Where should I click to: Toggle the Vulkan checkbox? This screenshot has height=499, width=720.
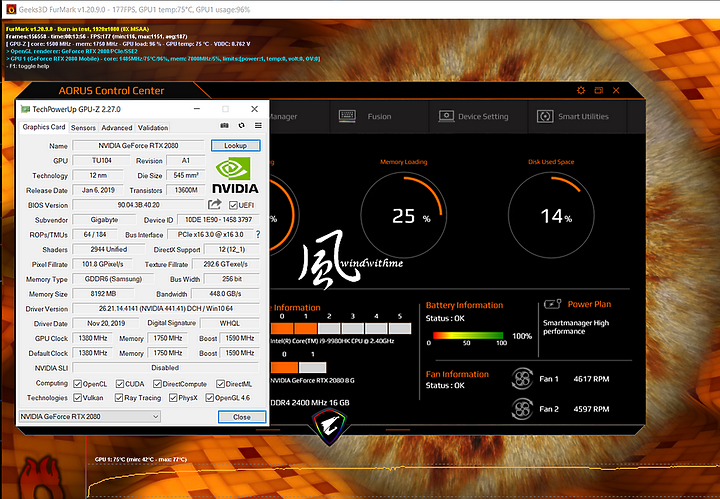click(x=78, y=398)
